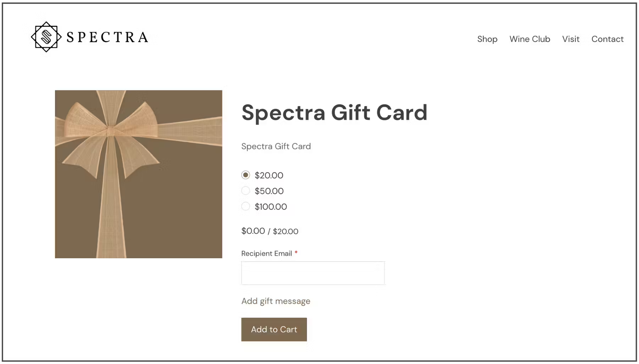Screen dimensions: 639x364
Task: Navigate to the Contact page
Action: [x=607, y=39]
